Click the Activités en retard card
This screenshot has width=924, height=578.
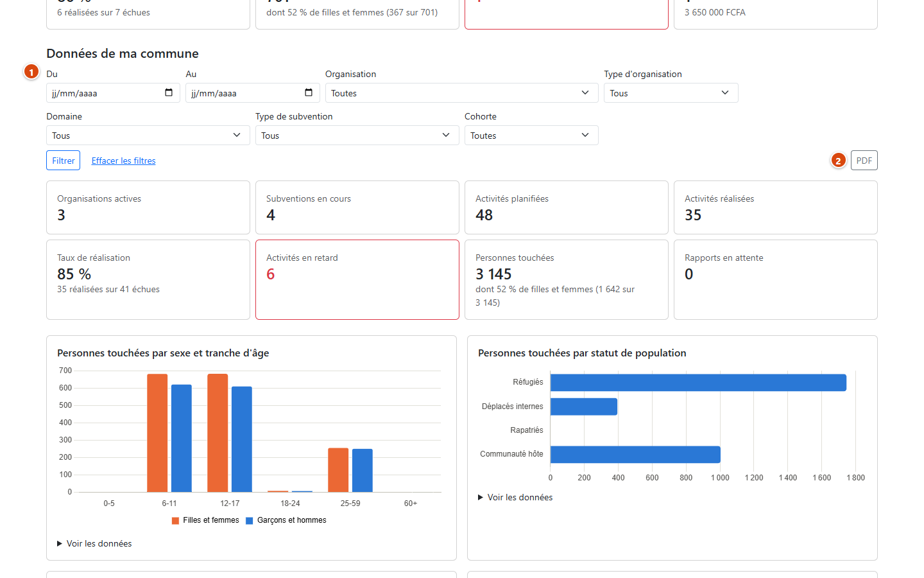[x=357, y=279]
